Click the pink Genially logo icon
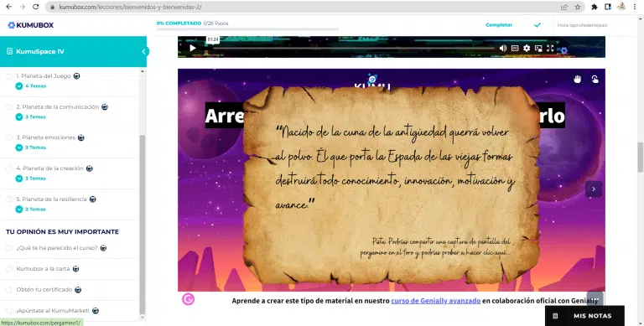 pos(188,299)
